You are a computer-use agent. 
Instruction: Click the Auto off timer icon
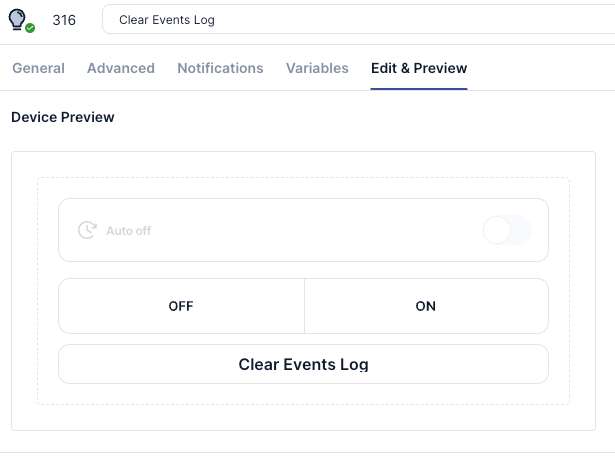click(x=87, y=230)
